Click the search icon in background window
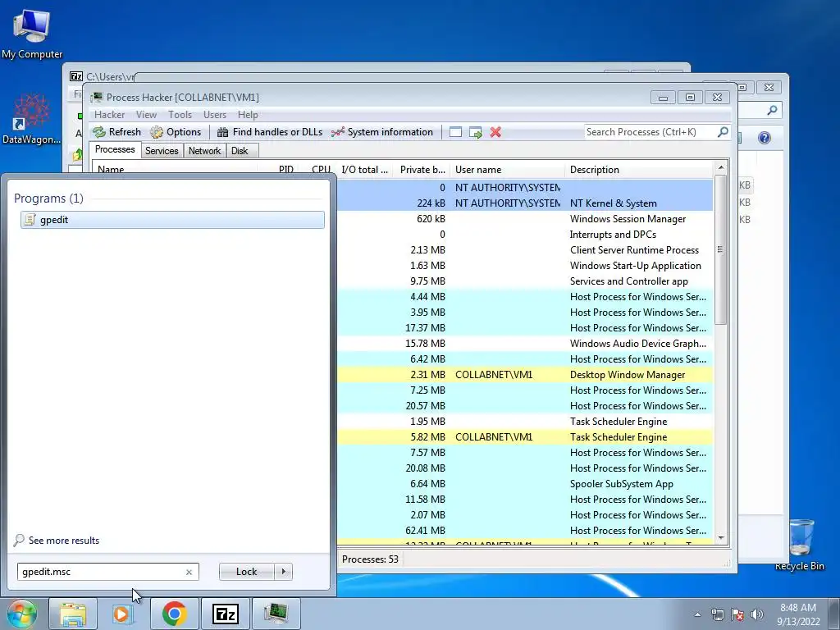The height and width of the screenshot is (630, 840). point(772,111)
